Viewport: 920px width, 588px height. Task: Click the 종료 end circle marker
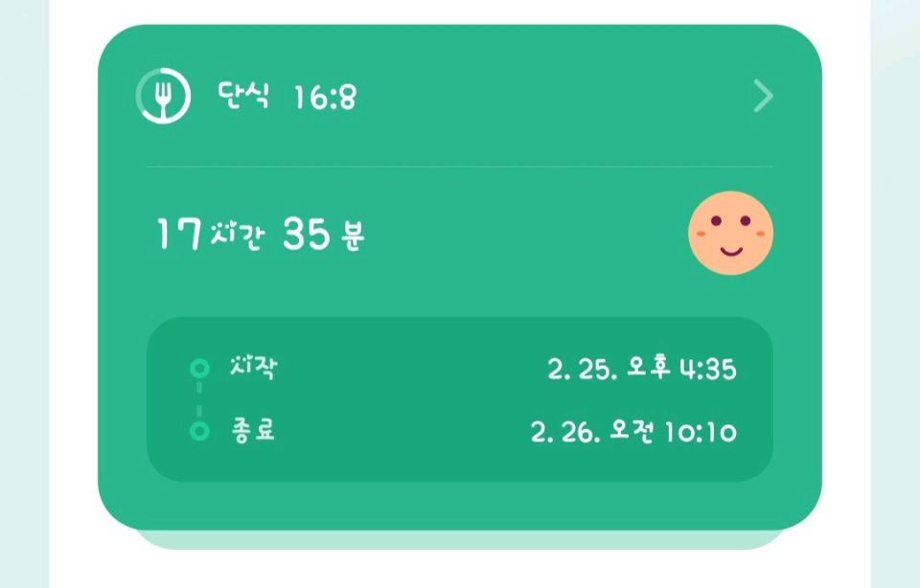pos(199,432)
